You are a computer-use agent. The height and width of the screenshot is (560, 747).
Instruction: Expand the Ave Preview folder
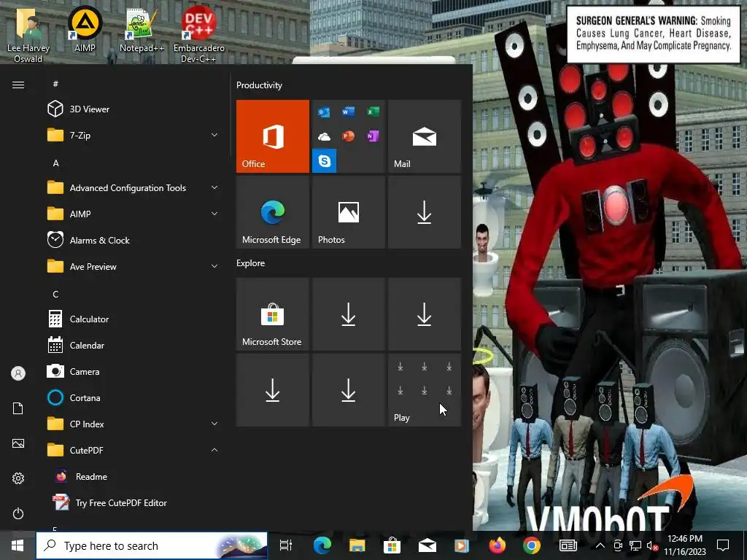tap(131, 266)
